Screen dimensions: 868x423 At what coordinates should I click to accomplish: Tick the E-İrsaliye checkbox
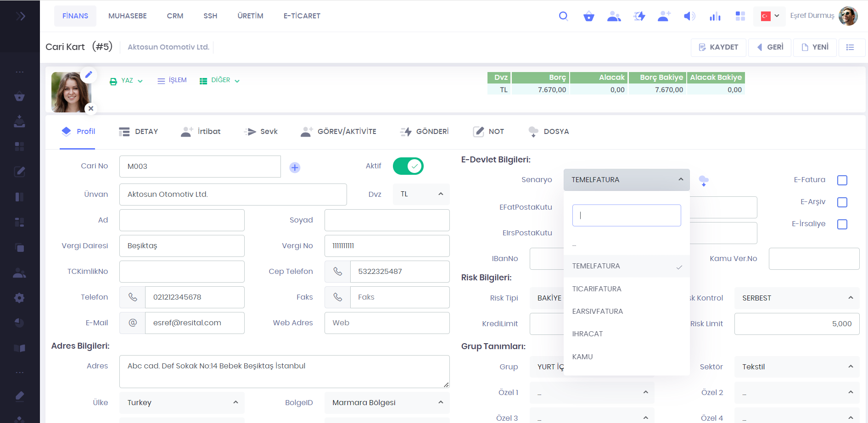[x=842, y=224]
